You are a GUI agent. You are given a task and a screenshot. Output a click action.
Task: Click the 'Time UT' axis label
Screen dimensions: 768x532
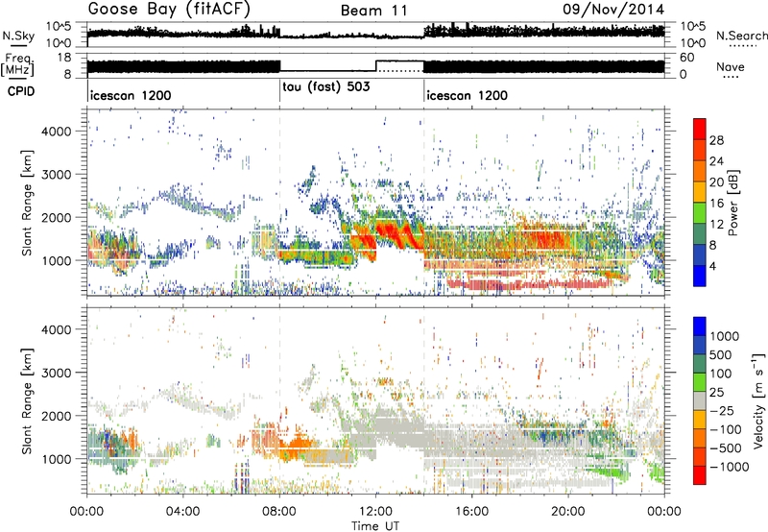375,525
